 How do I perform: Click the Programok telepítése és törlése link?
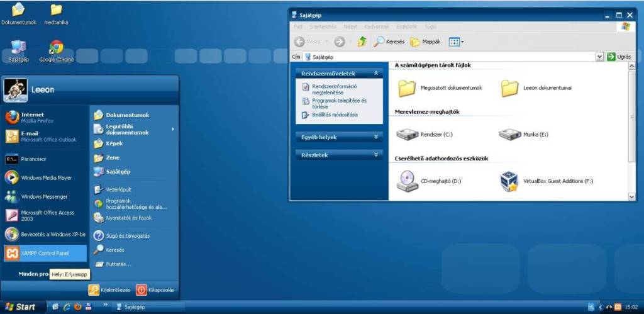(339, 104)
